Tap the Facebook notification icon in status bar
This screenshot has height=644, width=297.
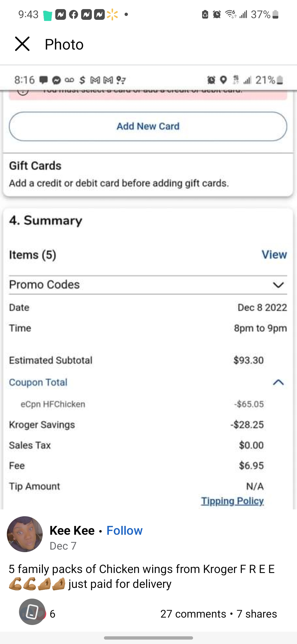click(73, 15)
